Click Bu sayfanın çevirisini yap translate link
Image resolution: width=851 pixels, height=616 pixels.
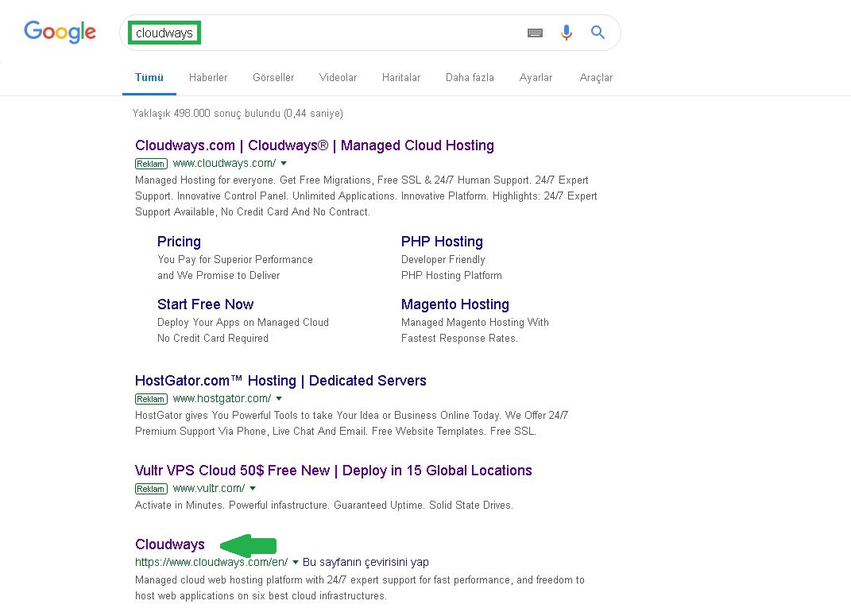[366, 562]
